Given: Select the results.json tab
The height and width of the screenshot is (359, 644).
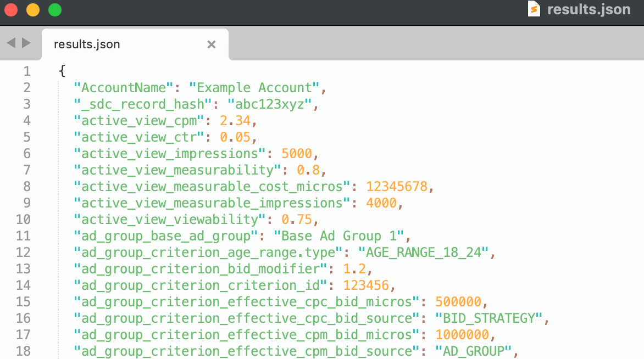Looking at the screenshot, I should 87,44.
